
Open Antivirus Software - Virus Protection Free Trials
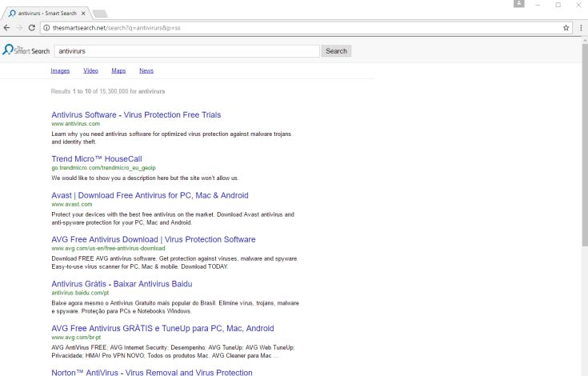click(x=136, y=114)
